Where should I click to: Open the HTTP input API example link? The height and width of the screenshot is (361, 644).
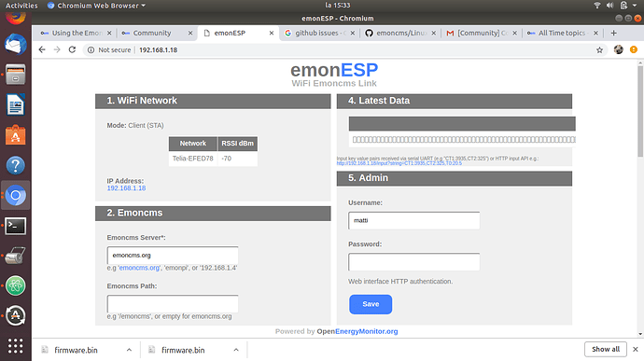(399, 163)
